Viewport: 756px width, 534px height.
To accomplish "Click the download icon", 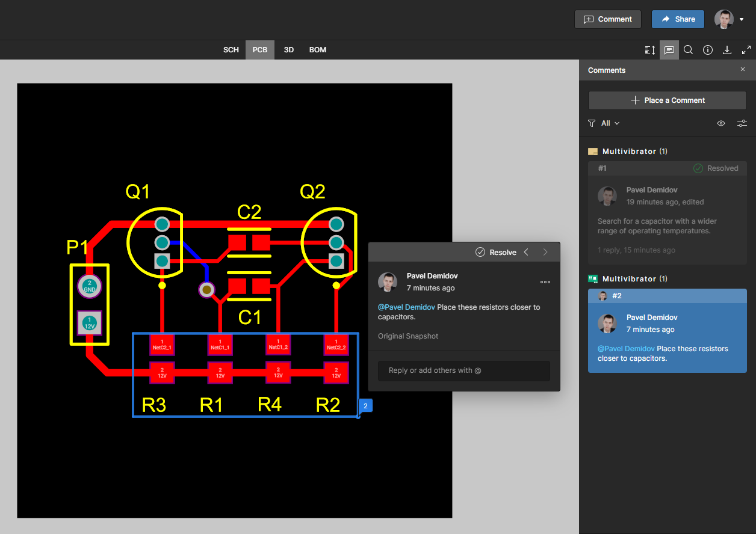I will [x=727, y=50].
